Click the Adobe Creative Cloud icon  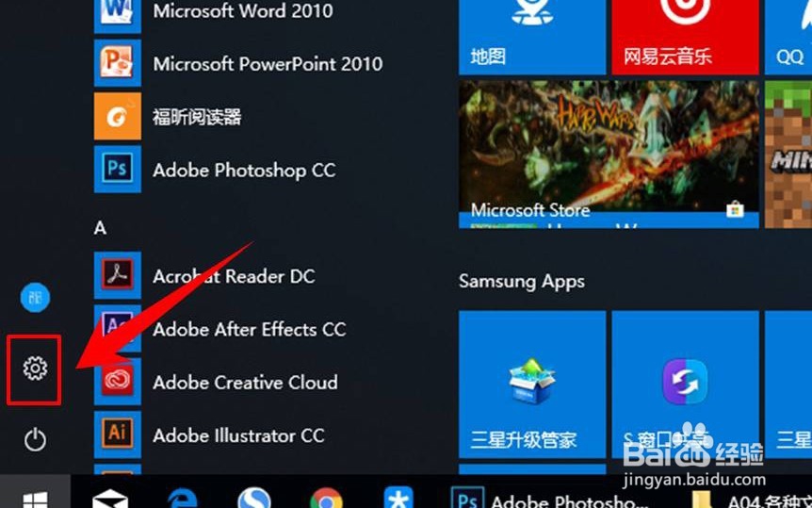pyautogui.click(x=118, y=382)
